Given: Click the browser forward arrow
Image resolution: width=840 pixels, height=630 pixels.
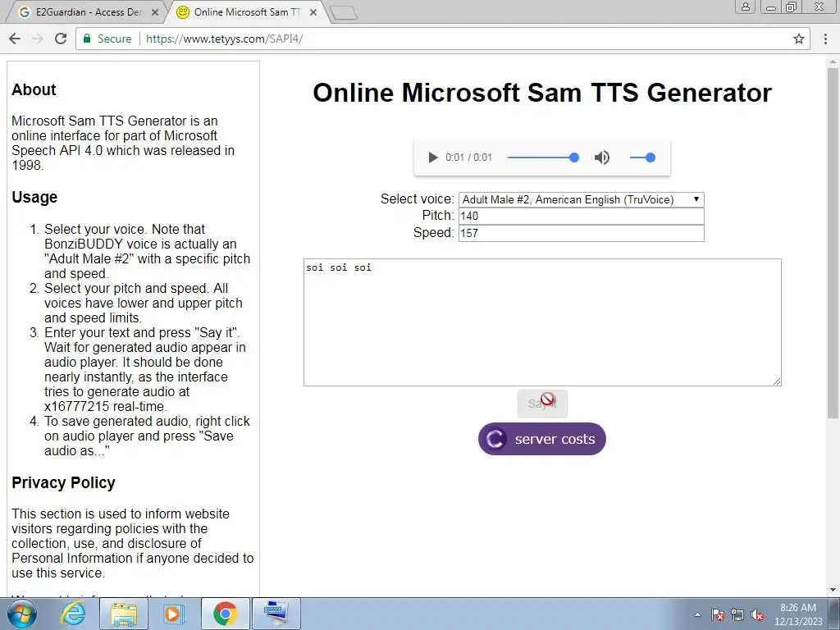Looking at the screenshot, I should coord(38,39).
